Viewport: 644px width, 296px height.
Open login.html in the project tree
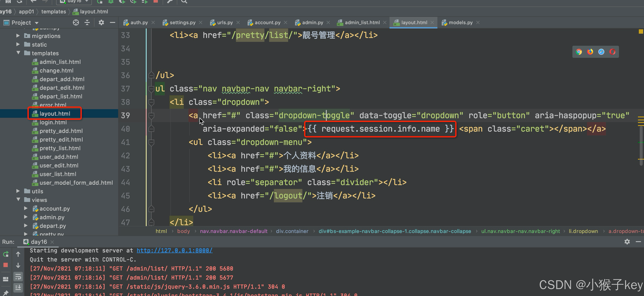coord(53,122)
